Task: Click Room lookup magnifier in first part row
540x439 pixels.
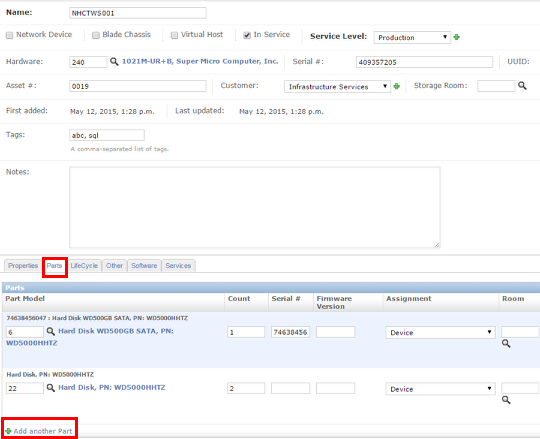Action: click(x=506, y=343)
